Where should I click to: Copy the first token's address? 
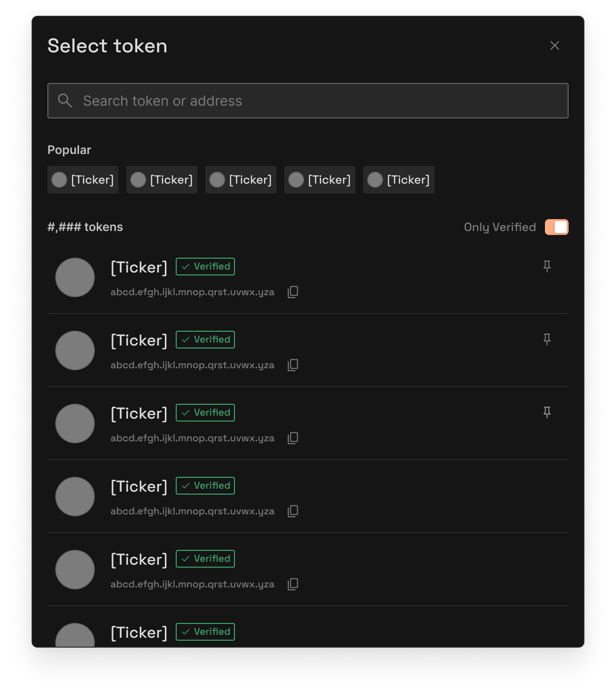click(293, 292)
